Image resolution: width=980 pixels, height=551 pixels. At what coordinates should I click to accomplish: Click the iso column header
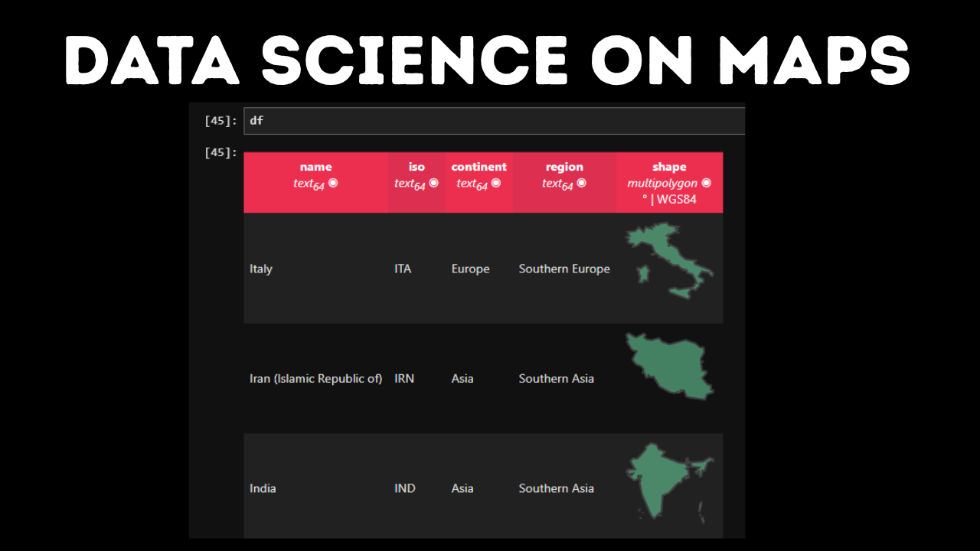(416, 182)
